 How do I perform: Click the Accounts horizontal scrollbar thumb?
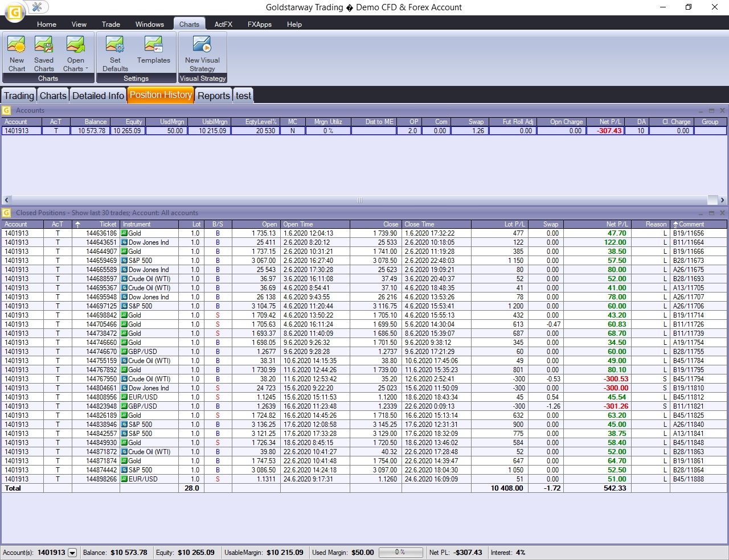tap(359, 200)
